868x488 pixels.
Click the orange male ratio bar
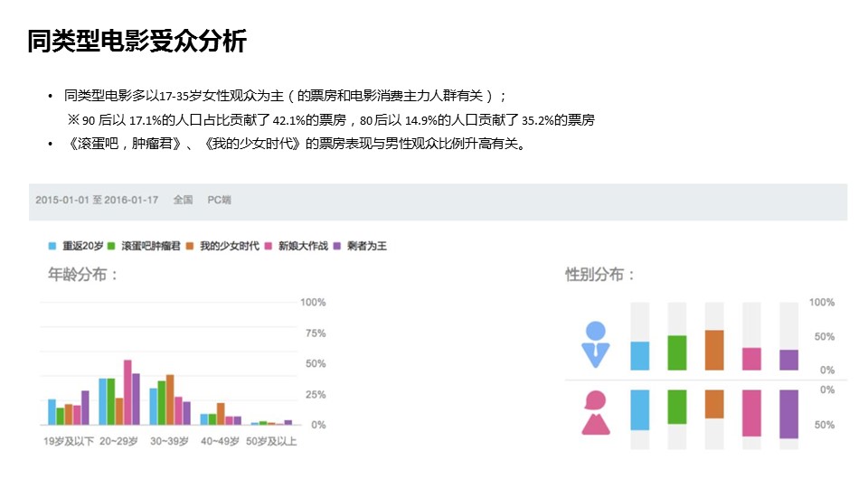pyautogui.click(x=714, y=351)
